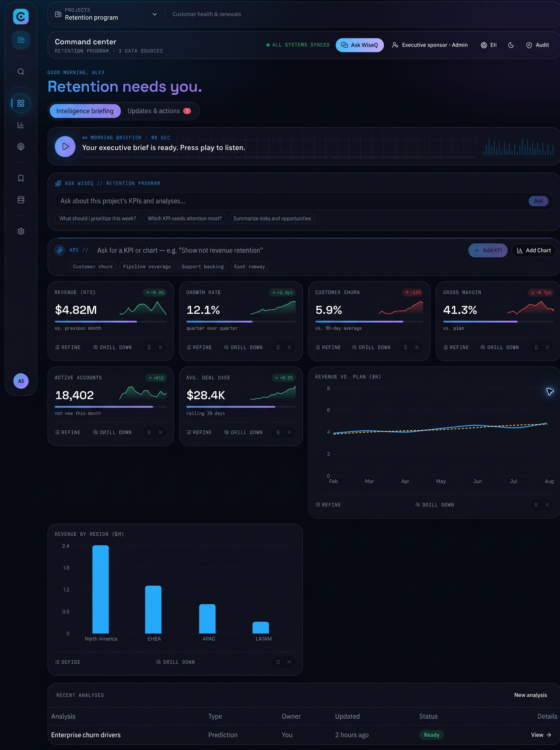The width and height of the screenshot is (560, 750).
Task: Expand the Projects Retention program dropdown
Action: click(106, 14)
